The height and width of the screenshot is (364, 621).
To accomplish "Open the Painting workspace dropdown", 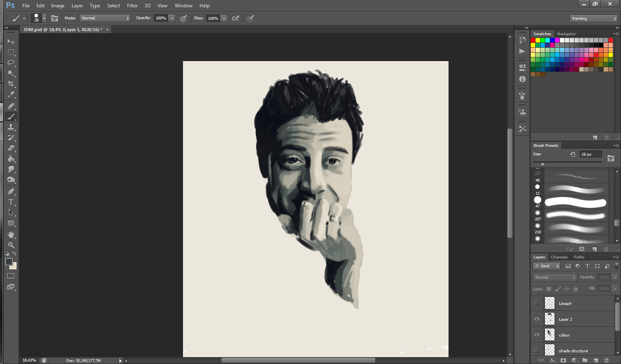I will [594, 19].
